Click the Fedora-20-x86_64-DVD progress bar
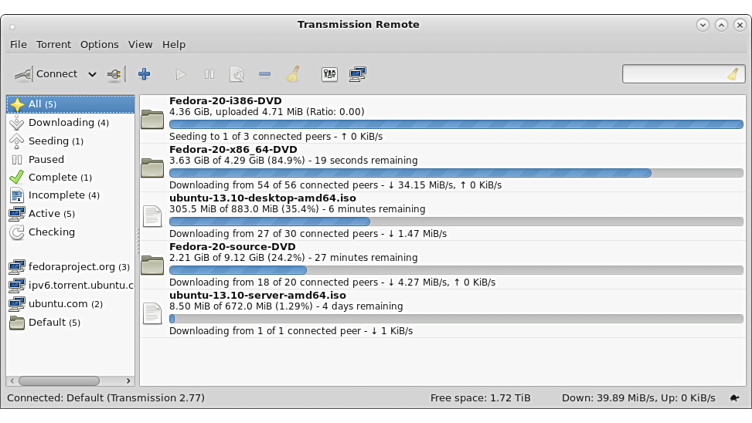Image resolution: width=752 pixels, height=423 pixels. 455,173
